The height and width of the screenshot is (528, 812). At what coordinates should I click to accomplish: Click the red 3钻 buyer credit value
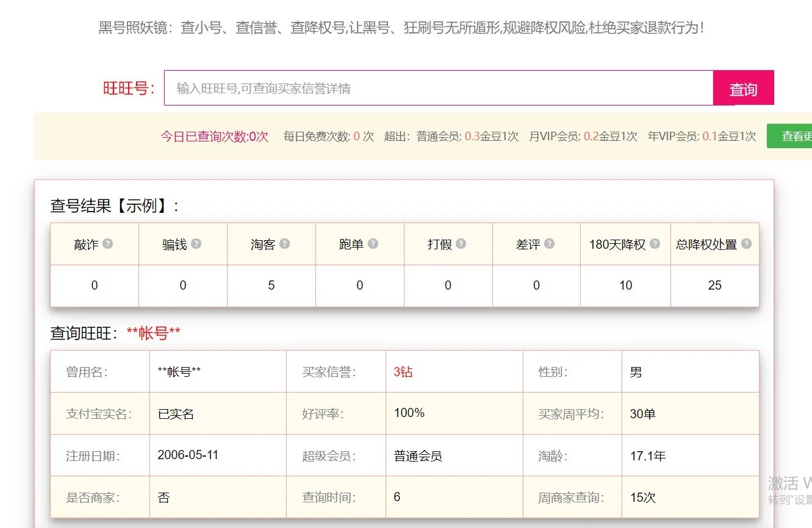coord(403,372)
